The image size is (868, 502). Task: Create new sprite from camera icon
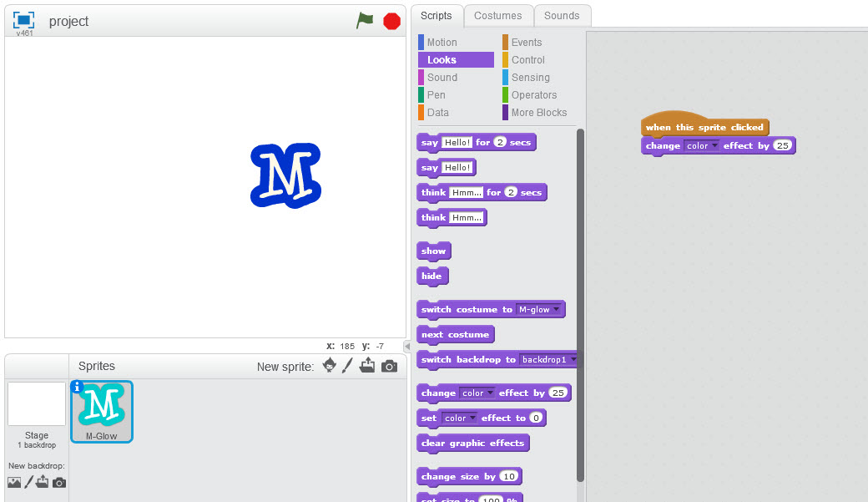pyautogui.click(x=389, y=366)
